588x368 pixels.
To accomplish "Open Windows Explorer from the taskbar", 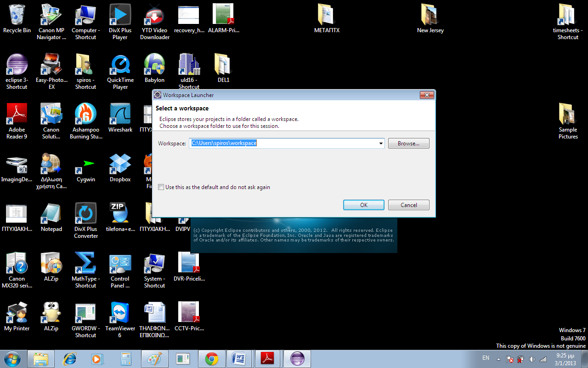I will [41, 359].
